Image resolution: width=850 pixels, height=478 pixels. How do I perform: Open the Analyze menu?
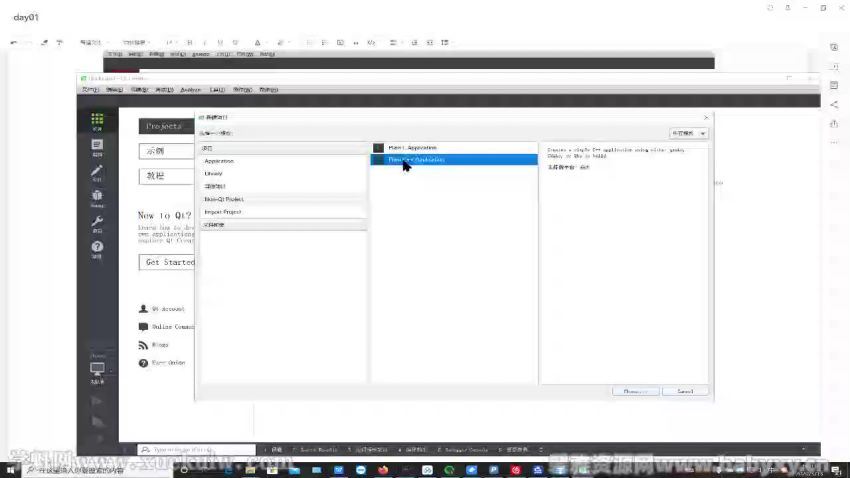pos(190,90)
